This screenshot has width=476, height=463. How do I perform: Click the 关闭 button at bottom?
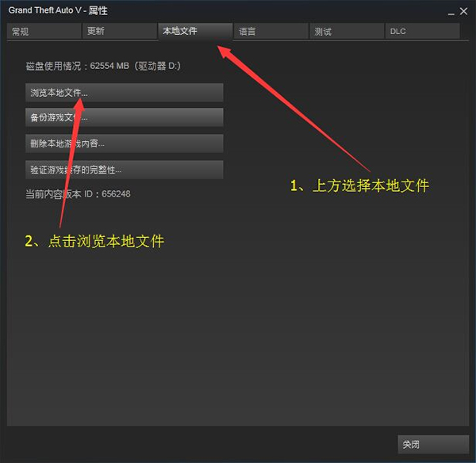tap(433, 445)
